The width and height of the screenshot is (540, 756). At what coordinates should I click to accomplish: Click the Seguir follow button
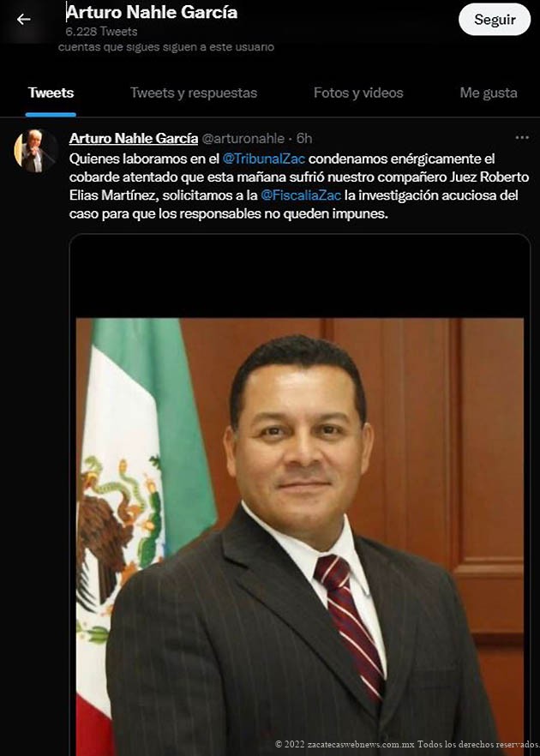(495, 19)
